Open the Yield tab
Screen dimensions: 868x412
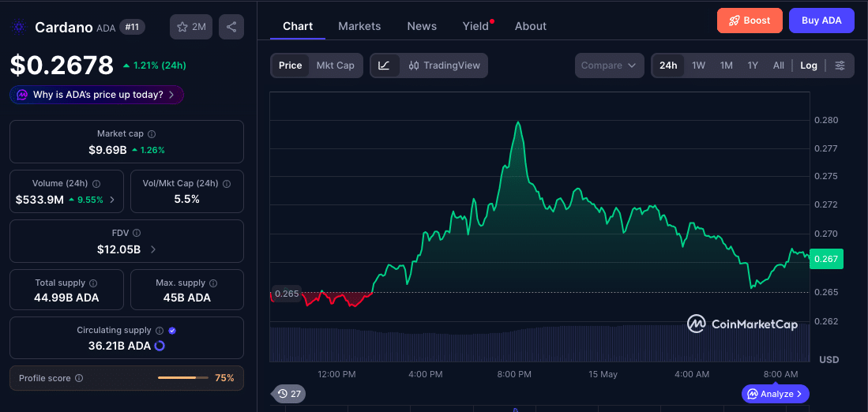point(475,26)
